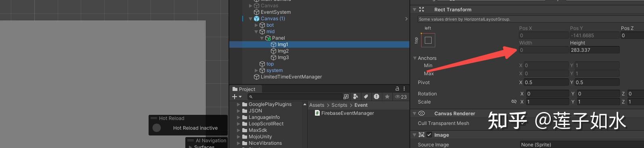Toggle the constrained proportions link for Scale

(514, 102)
